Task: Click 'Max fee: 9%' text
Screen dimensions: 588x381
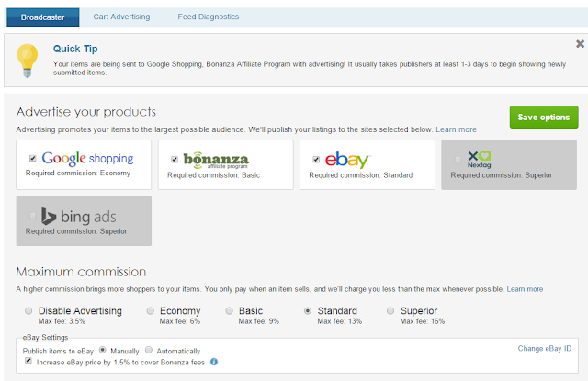Action: (x=259, y=321)
